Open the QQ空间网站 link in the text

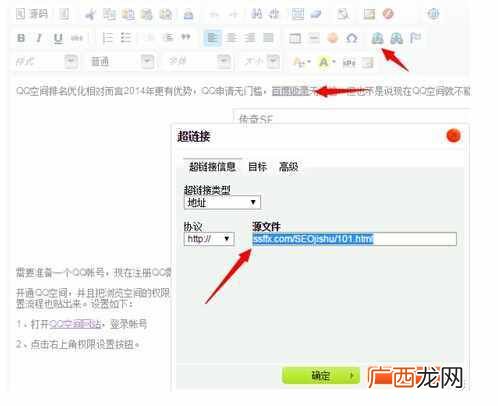[x=75, y=324]
